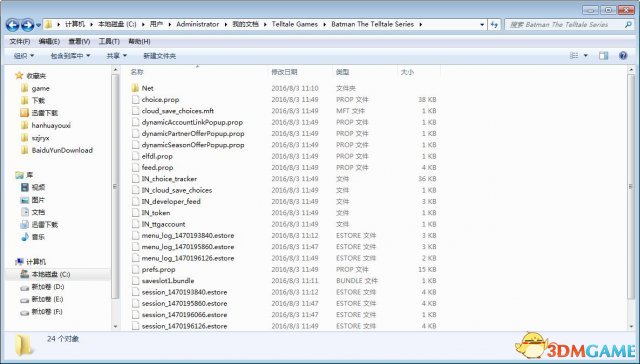Navigate to 我的文档 breadcrumb
The height and width of the screenshot is (364, 640).
pos(246,24)
